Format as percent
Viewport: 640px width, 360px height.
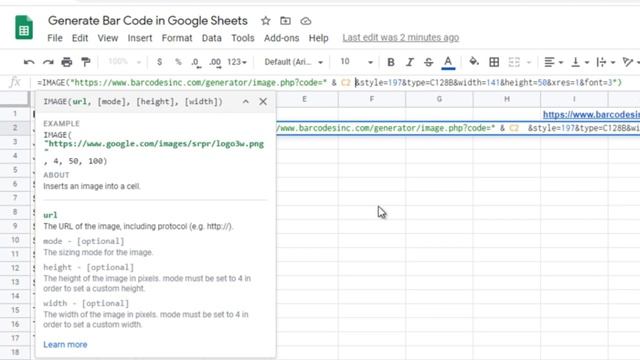(178, 62)
